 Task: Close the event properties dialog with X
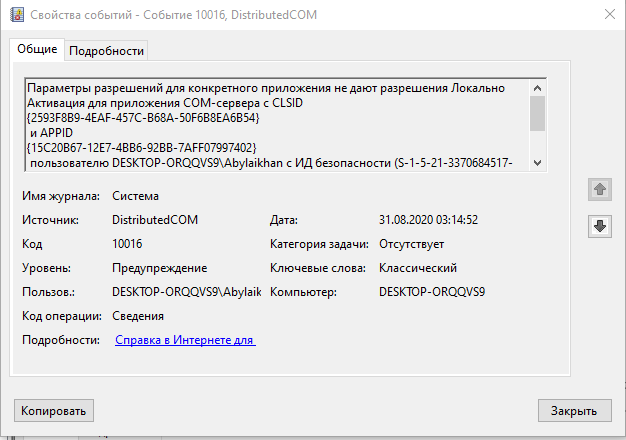pyautogui.click(x=610, y=15)
